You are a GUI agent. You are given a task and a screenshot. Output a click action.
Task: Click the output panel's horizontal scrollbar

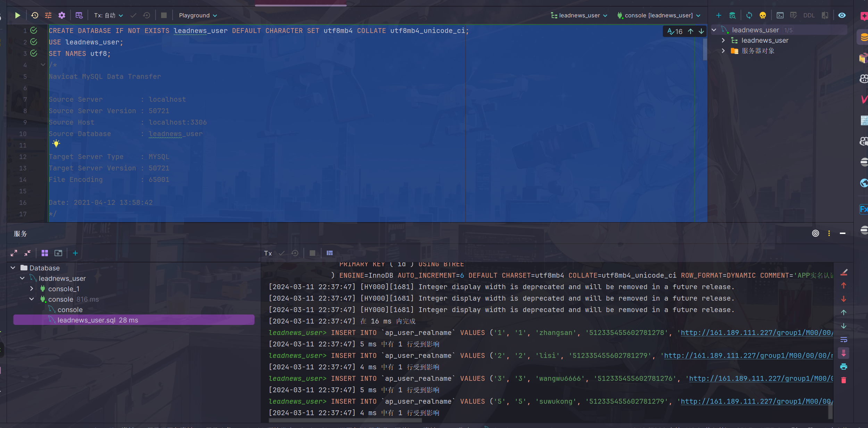(x=345, y=420)
